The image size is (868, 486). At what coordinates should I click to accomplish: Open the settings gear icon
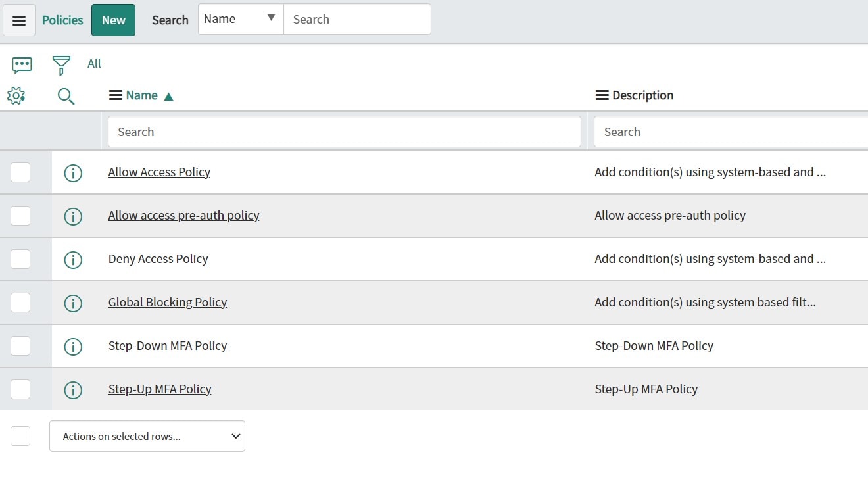tap(16, 95)
